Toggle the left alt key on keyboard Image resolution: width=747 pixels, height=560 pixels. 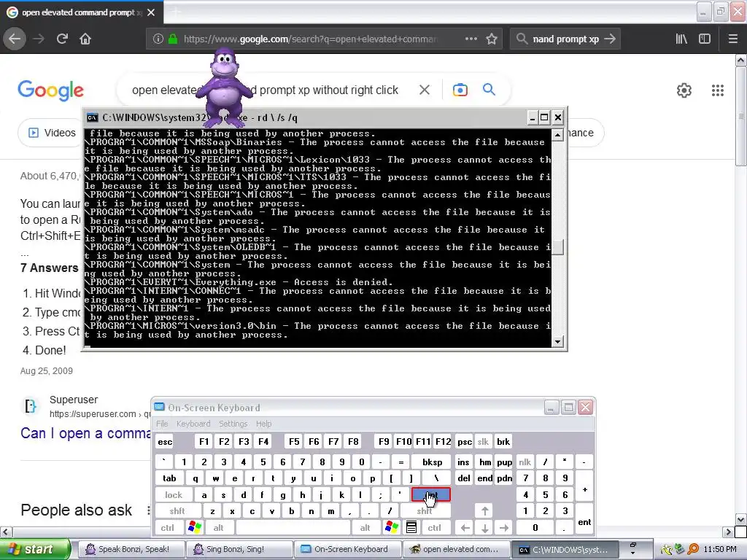point(218,528)
